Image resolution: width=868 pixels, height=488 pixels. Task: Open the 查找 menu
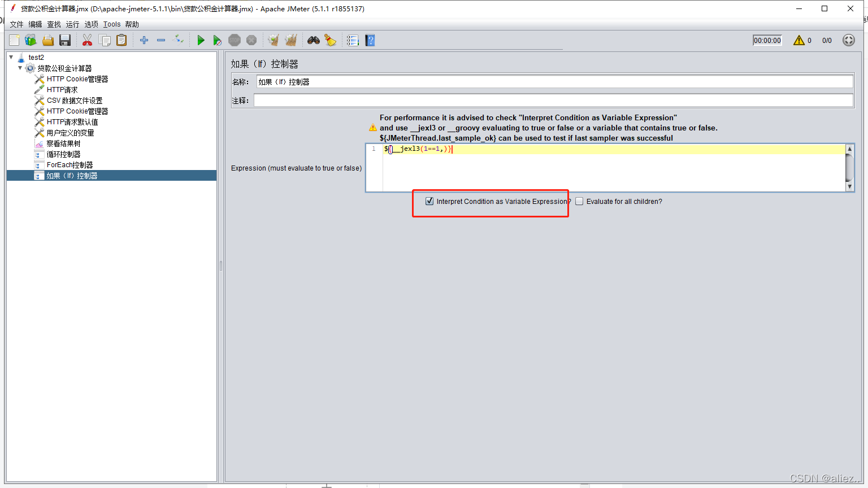tap(54, 24)
